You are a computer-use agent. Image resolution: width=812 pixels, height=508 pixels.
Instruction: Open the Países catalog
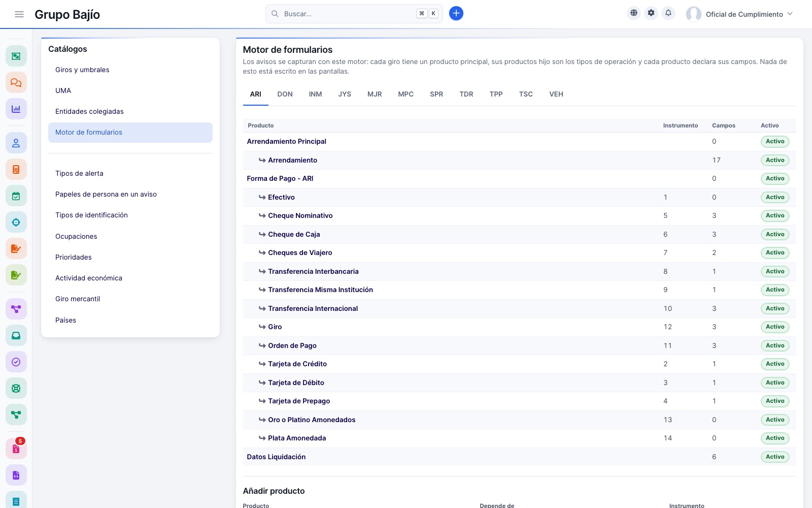pyautogui.click(x=130, y=320)
